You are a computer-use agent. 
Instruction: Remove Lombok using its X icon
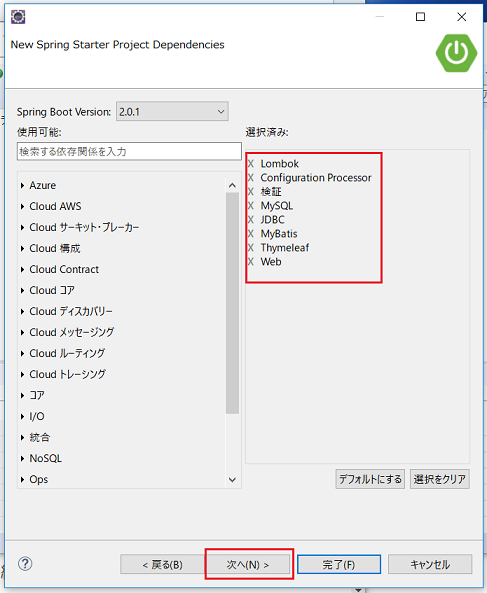pyautogui.click(x=251, y=164)
